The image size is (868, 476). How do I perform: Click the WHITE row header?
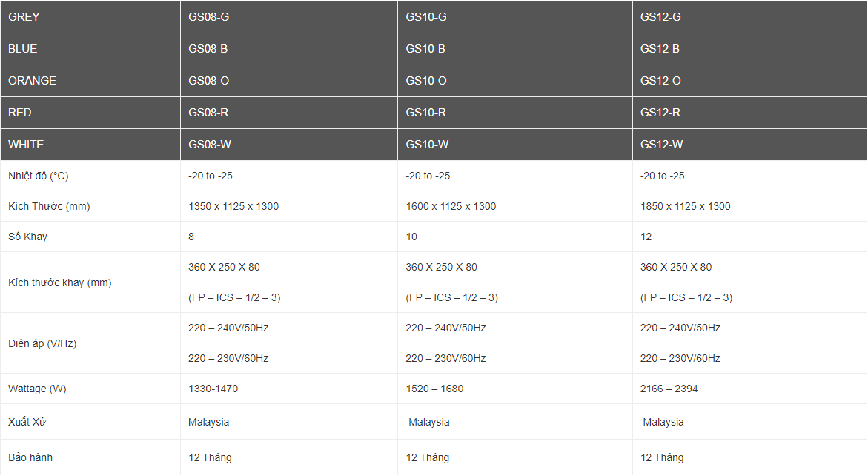(x=26, y=145)
